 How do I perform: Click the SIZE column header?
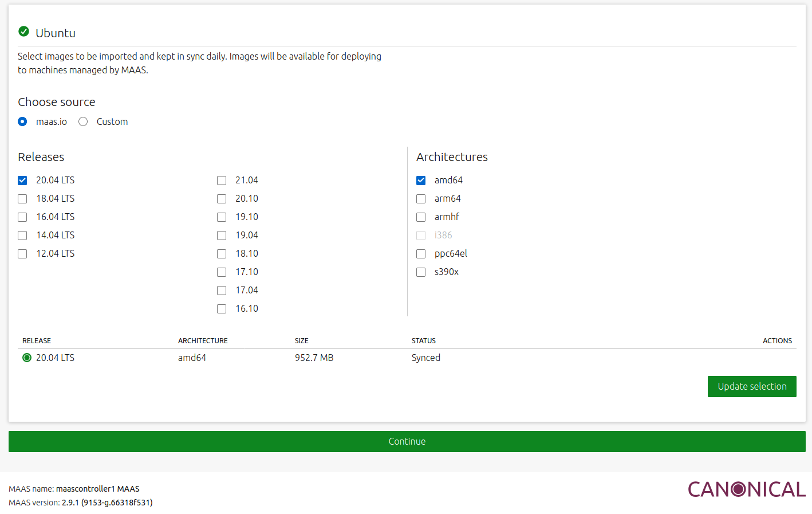tap(302, 340)
